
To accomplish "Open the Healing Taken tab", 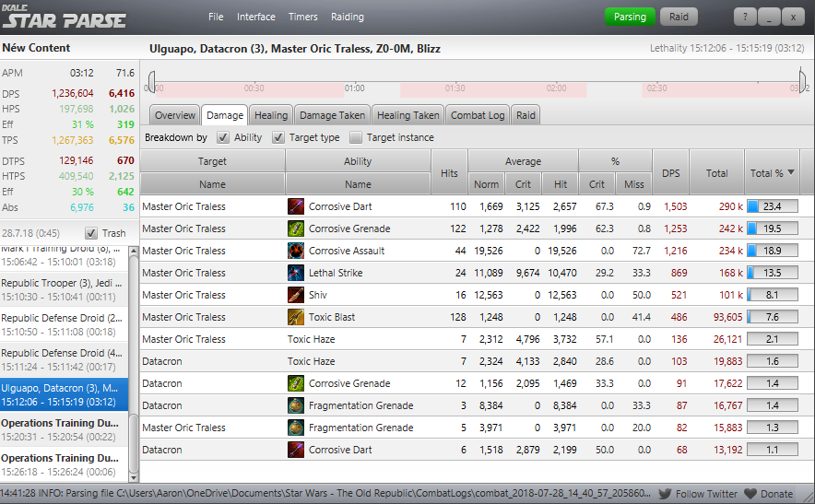I will pyautogui.click(x=408, y=115).
